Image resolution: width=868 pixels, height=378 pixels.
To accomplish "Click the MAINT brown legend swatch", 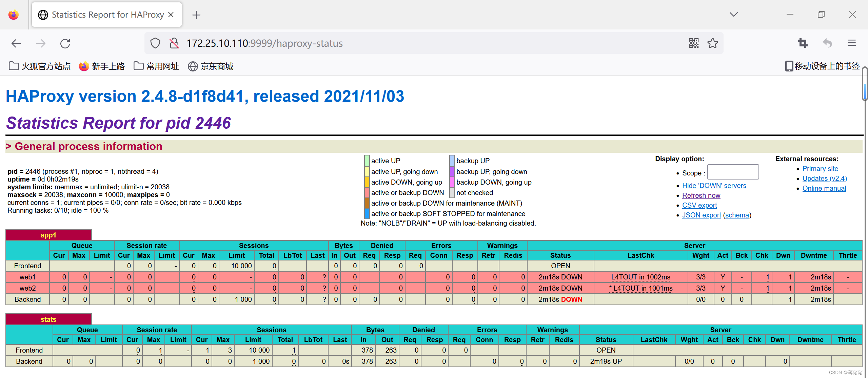I will tap(367, 203).
